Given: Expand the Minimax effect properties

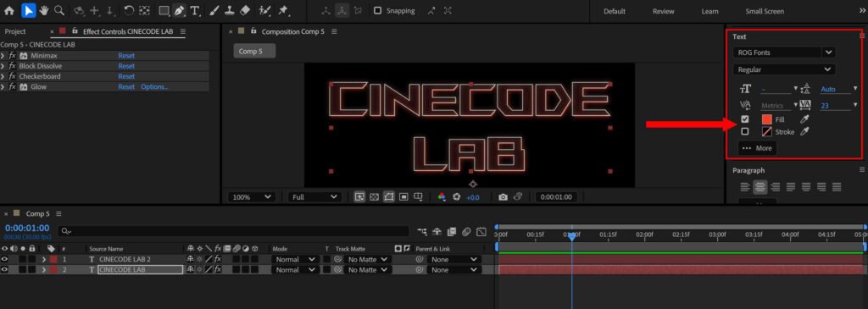Looking at the screenshot, I should click(x=3, y=56).
